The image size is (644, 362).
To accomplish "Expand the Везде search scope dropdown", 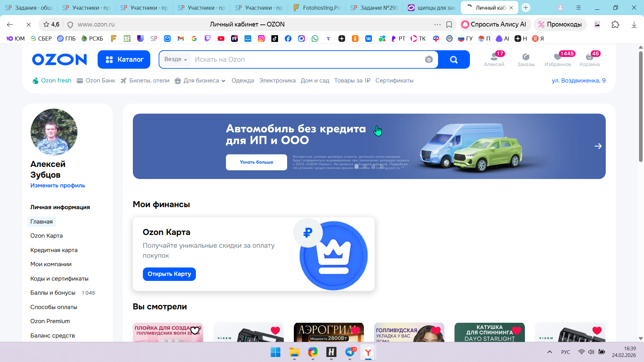I will [175, 59].
